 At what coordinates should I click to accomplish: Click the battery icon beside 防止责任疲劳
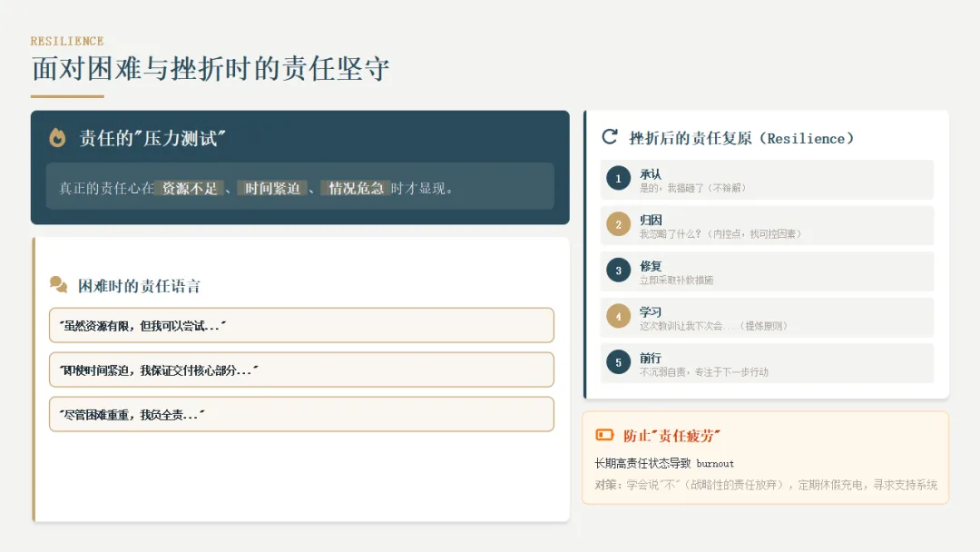click(x=604, y=435)
